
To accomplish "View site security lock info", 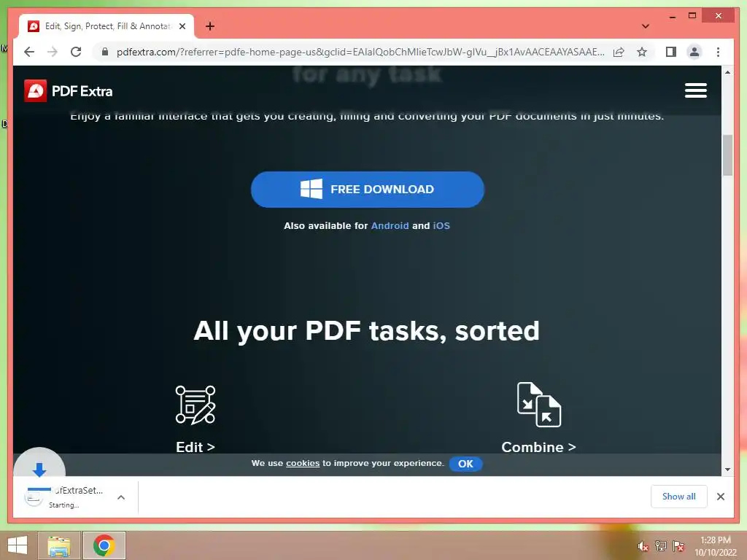I will click(105, 52).
